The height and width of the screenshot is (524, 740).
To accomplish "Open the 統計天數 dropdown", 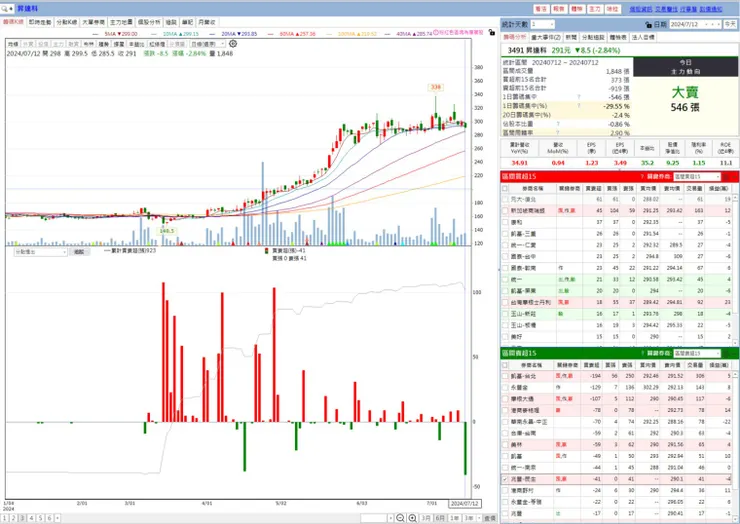I will [x=542, y=25].
